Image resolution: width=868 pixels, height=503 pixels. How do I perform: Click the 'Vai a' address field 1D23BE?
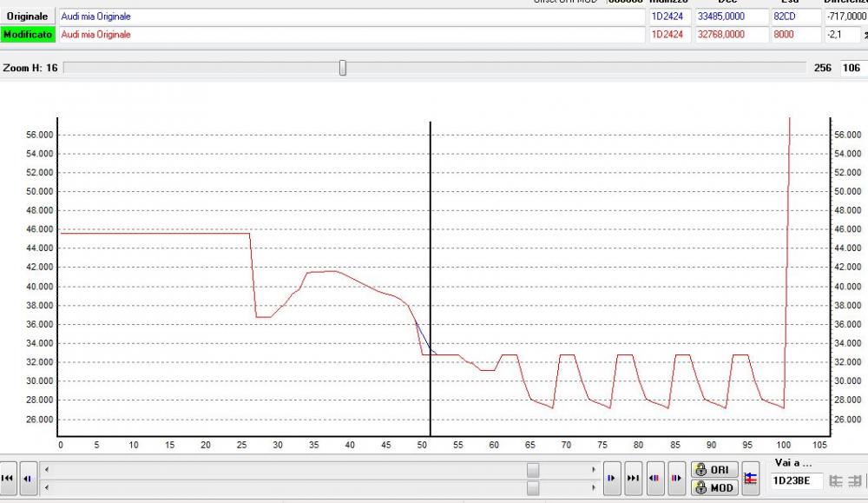(796, 480)
